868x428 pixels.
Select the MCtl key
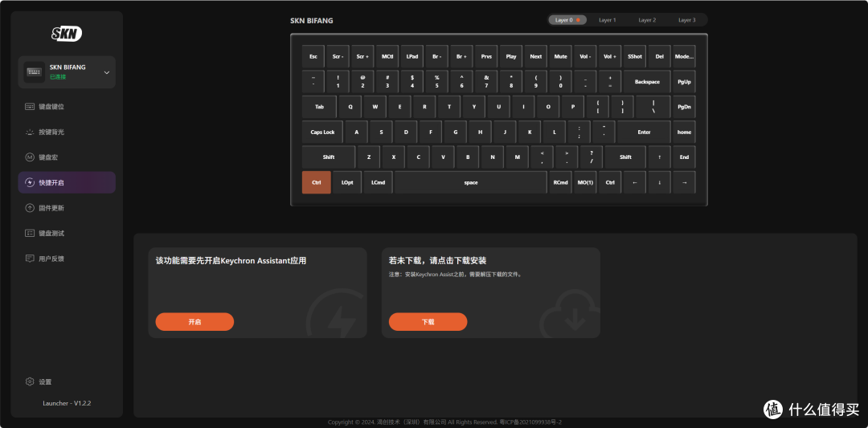click(387, 56)
